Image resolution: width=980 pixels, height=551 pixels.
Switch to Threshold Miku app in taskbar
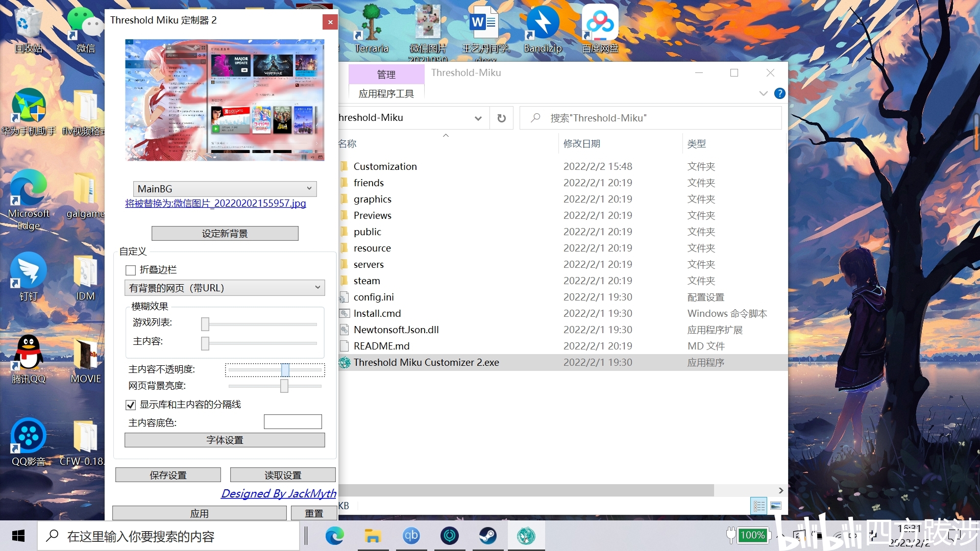click(526, 536)
